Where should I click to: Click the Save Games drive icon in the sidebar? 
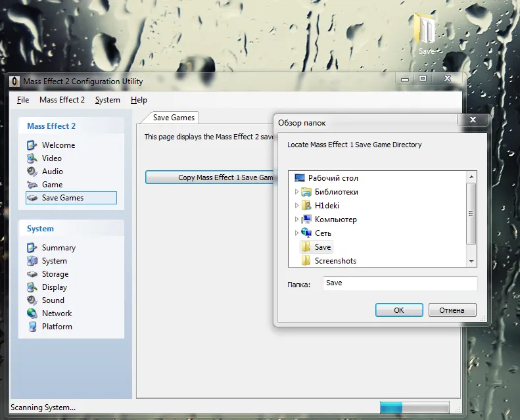(x=32, y=198)
